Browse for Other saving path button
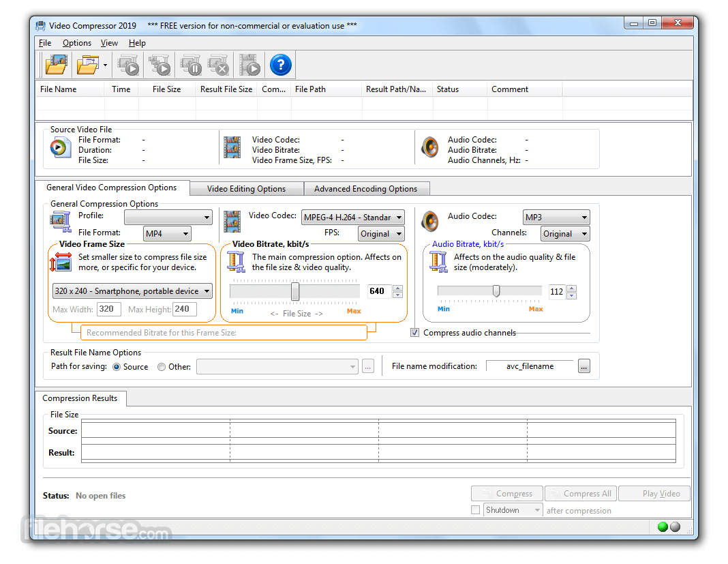The height and width of the screenshot is (564, 728). (368, 366)
